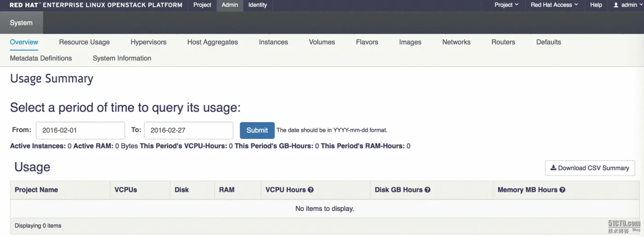Open the Project dropdown in the top-right bar
The width and height of the screenshot is (644, 237).
click(x=506, y=5)
